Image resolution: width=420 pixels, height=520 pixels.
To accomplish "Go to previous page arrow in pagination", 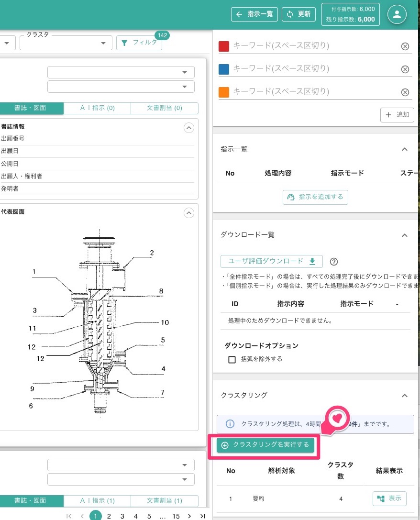I will pos(82,516).
